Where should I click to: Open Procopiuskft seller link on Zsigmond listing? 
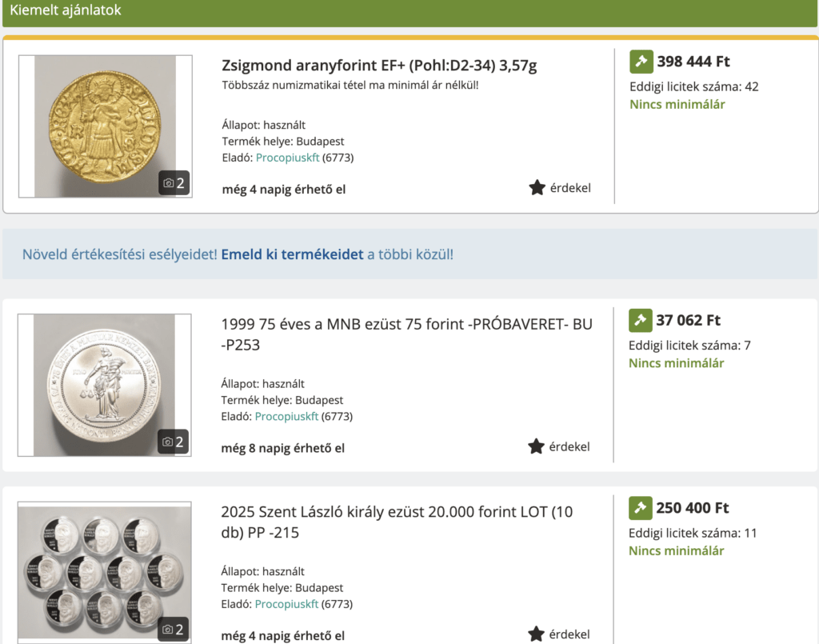click(287, 158)
